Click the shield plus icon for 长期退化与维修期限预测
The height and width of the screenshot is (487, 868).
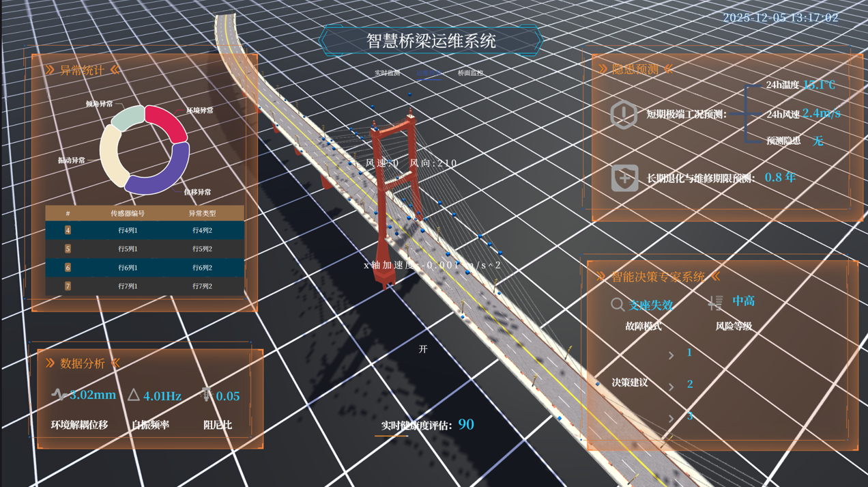click(624, 178)
